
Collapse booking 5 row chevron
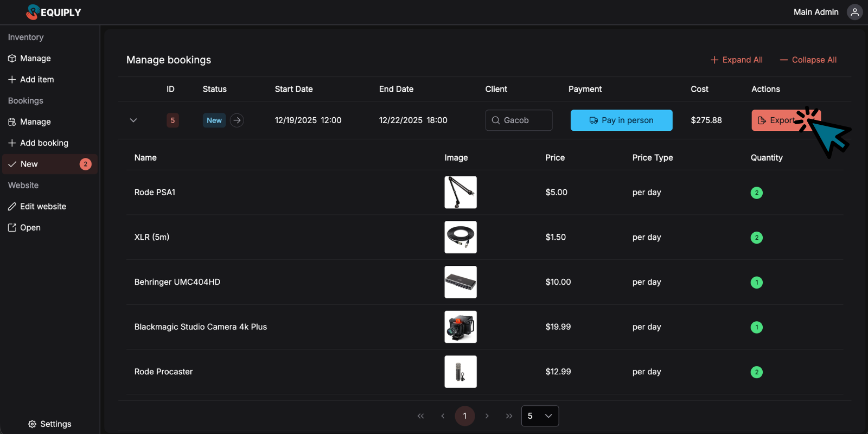[x=133, y=120]
